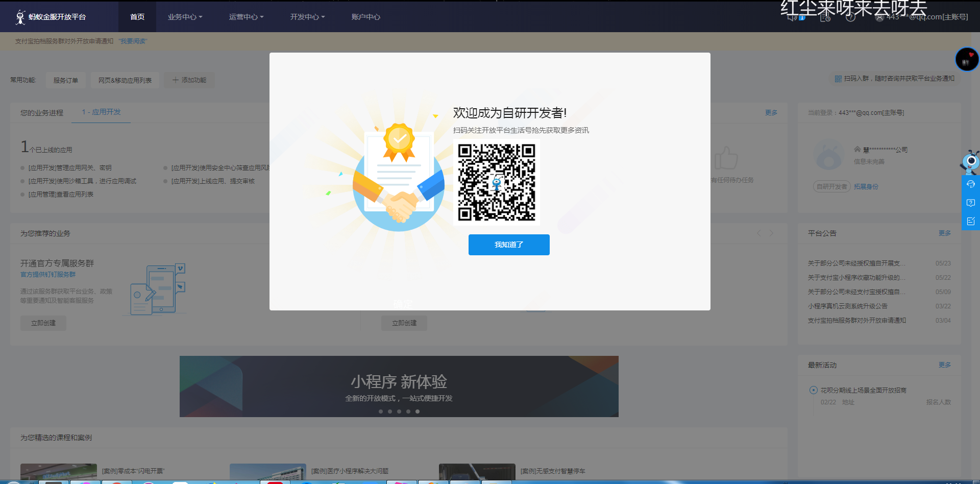The width and height of the screenshot is (980, 484).
Task: Click the QR code in the welcome dialog
Action: pos(496,182)
